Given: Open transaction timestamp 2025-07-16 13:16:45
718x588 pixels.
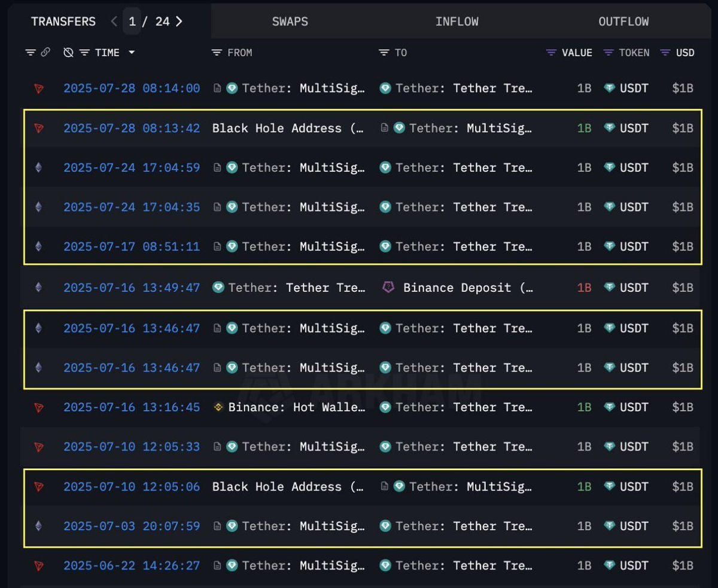Looking at the screenshot, I should click(132, 407).
